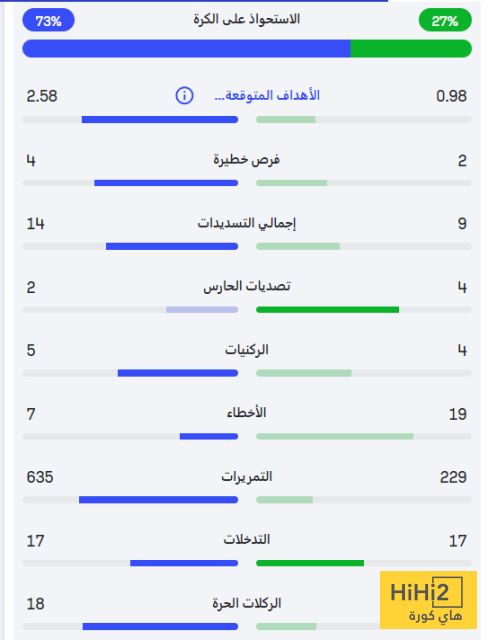The height and width of the screenshot is (640, 488).
Task: Click the 635 passes value
Action: pyautogui.click(x=40, y=477)
